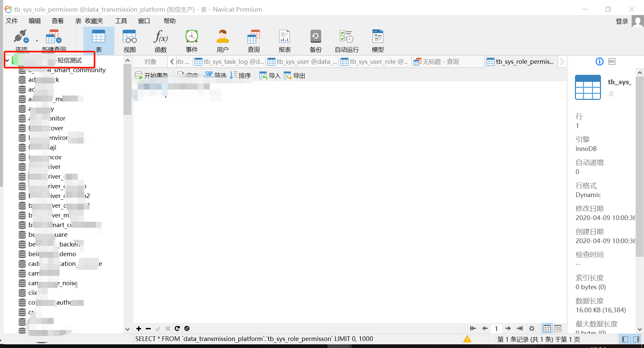This screenshot has width=644, height=348.
Task: Click the page number field showing 1
Action: click(496, 329)
